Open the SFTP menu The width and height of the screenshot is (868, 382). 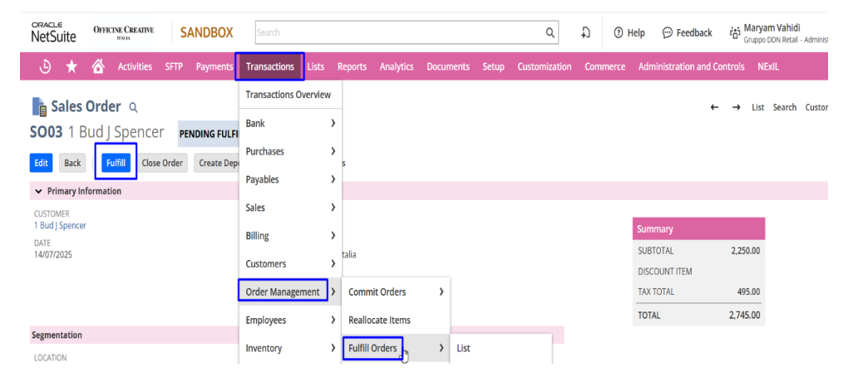[174, 67]
